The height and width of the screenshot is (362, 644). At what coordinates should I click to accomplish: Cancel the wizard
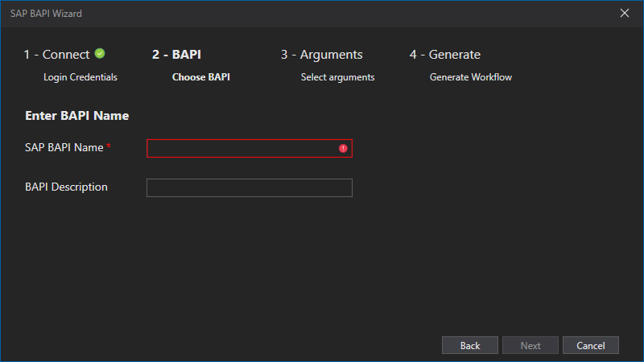click(591, 345)
